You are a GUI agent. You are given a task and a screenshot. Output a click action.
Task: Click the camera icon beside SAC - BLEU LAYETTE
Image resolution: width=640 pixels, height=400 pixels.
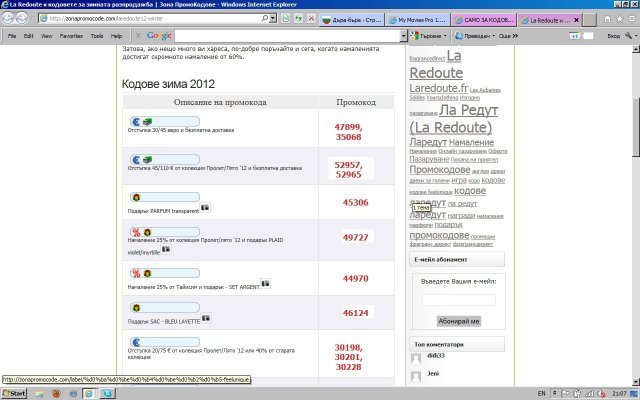[x=207, y=319]
